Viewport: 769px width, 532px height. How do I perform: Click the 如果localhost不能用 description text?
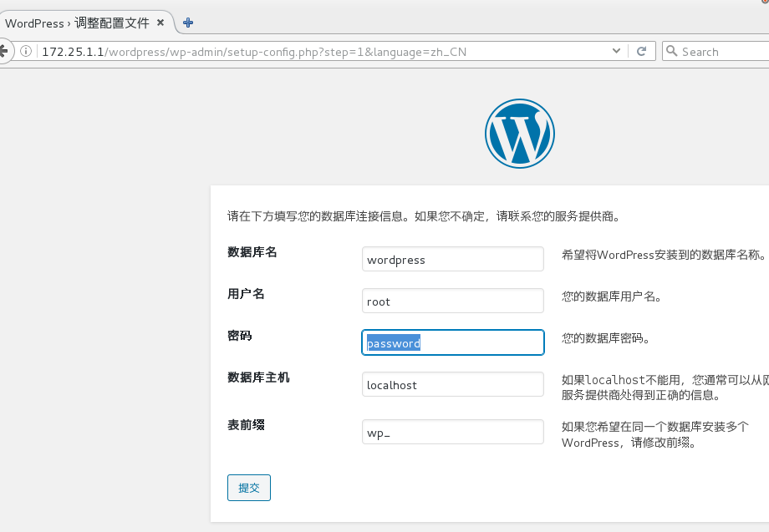(665, 388)
